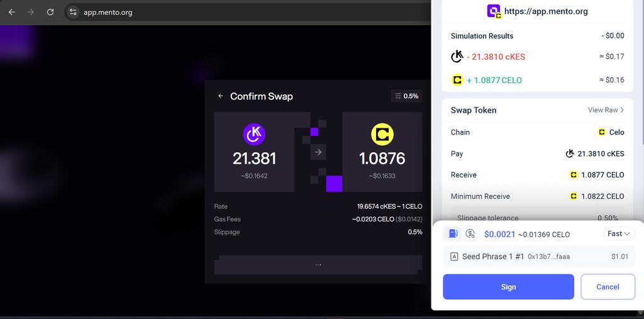Click the address icon beside Seed Phrase 1

(454, 257)
